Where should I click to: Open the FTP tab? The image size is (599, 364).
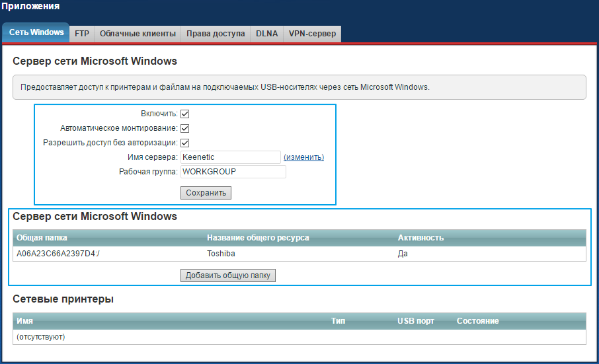[82, 34]
